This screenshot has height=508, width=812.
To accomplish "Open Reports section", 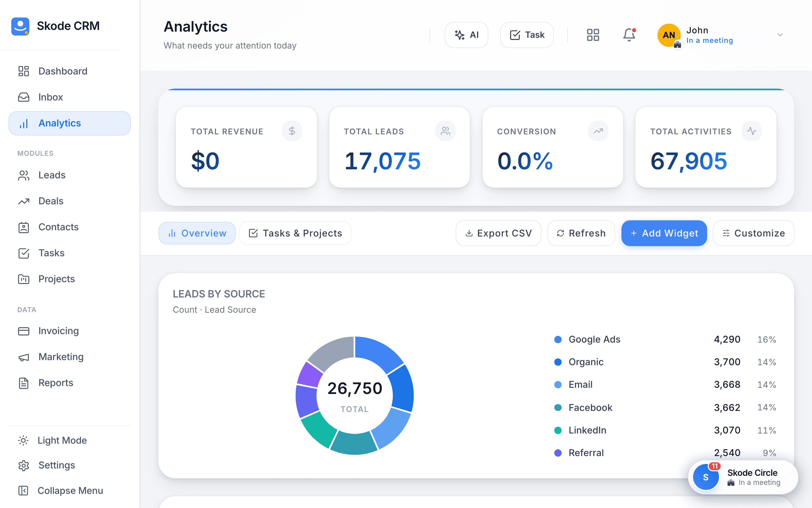I will 69,383.
